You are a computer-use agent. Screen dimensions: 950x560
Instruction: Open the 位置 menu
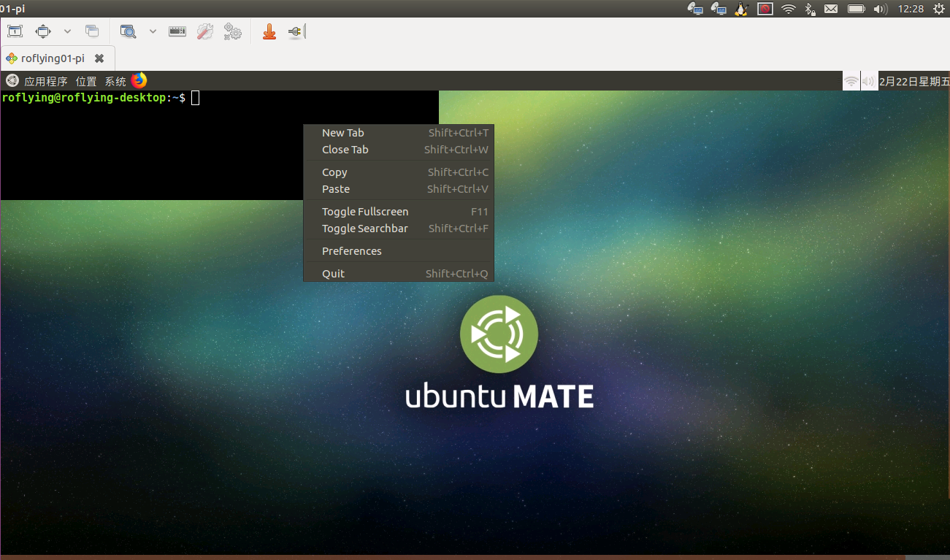[86, 81]
